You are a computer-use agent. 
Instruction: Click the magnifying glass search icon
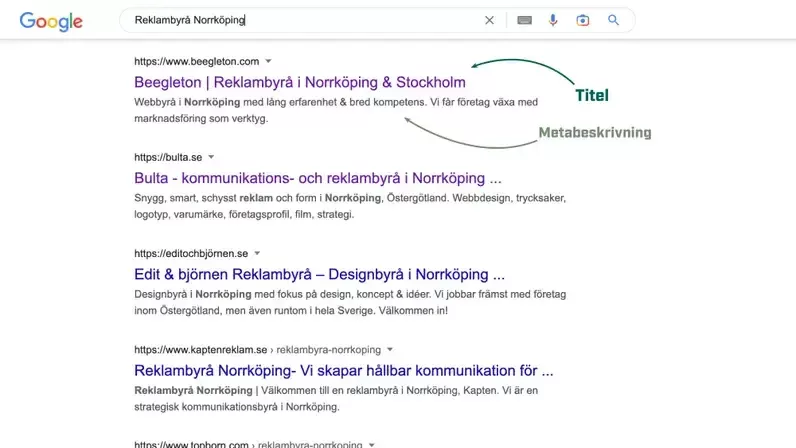pos(613,20)
